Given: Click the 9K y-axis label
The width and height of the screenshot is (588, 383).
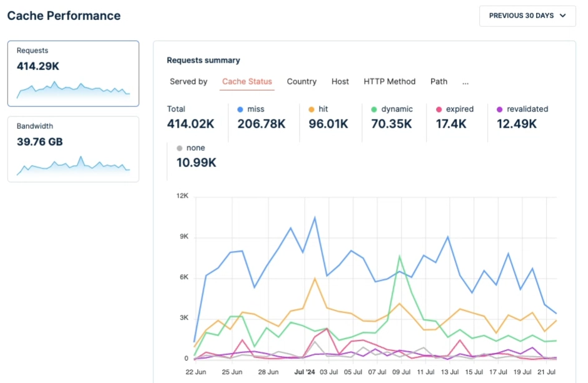Looking at the screenshot, I should click(184, 237).
